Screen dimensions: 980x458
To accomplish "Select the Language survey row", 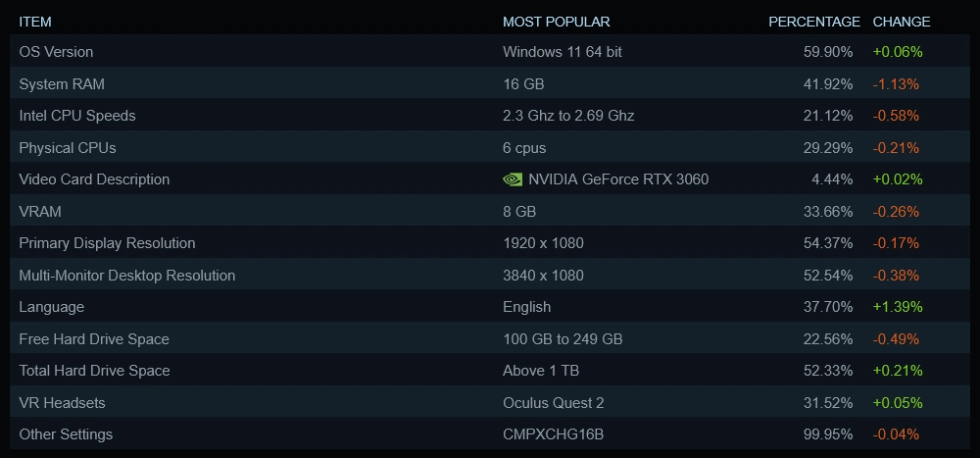I will tap(52, 307).
